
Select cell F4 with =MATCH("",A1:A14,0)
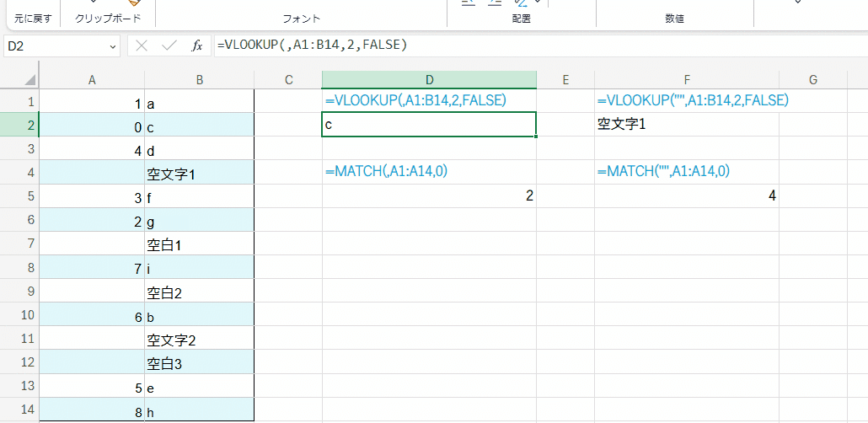pyautogui.click(x=687, y=172)
